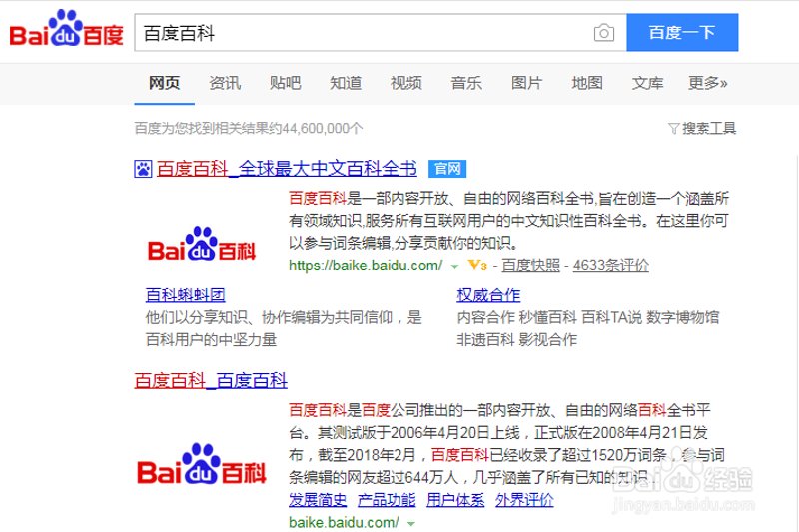The image size is (799, 532).
Task: Open the Baidu Baike logo thumbnail in the second result
Action: (x=202, y=464)
